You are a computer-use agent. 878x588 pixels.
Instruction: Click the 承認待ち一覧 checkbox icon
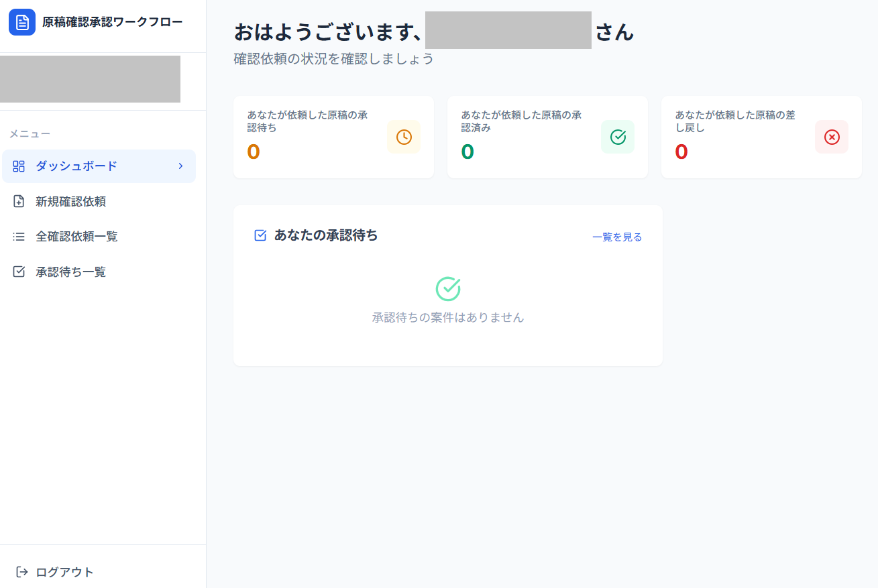tap(19, 272)
